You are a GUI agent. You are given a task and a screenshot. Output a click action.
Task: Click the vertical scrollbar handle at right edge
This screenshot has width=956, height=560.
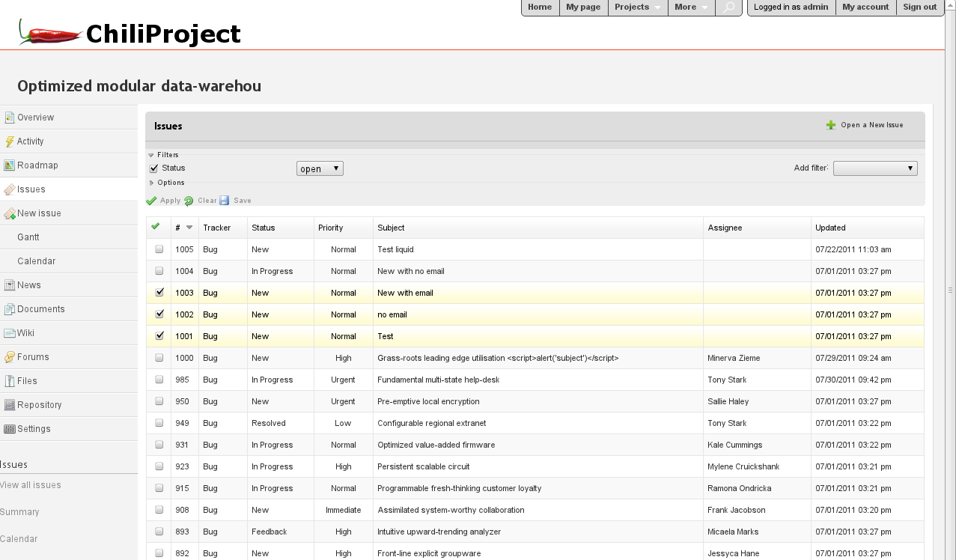click(950, 290)
